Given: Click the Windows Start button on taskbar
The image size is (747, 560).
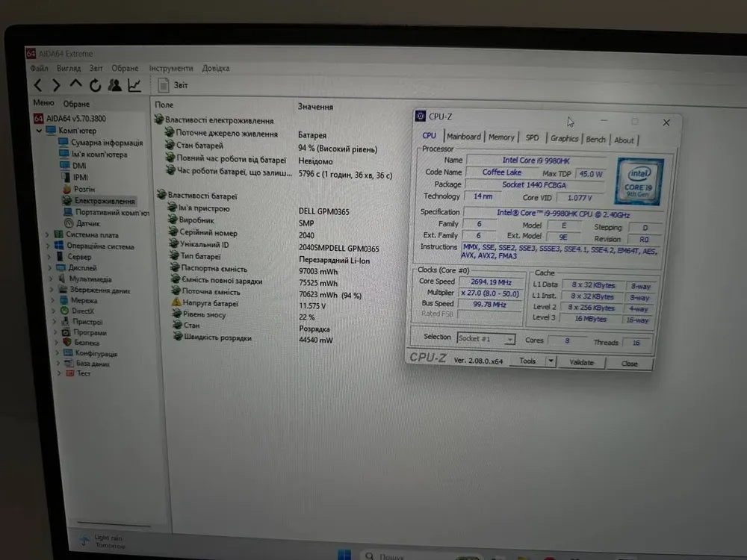Looking at the screenshot, I should click(x=344, y=553).
